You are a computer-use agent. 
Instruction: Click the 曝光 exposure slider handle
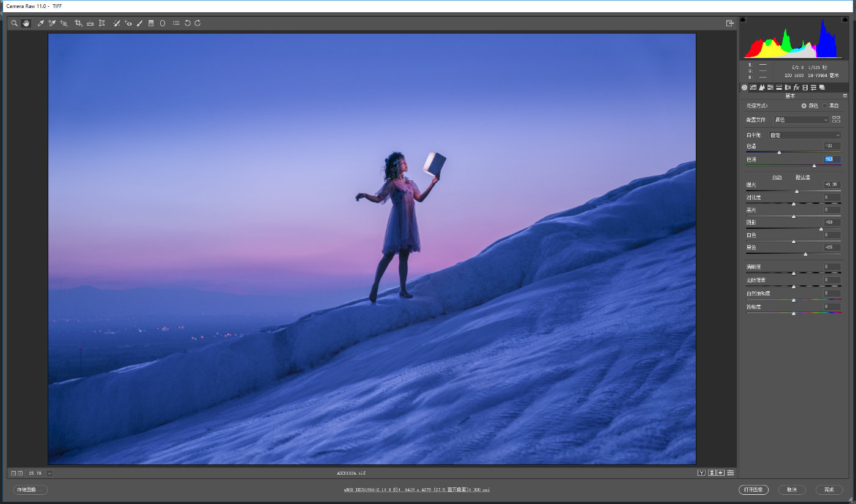pyautogui.click(x=797, y=191)
